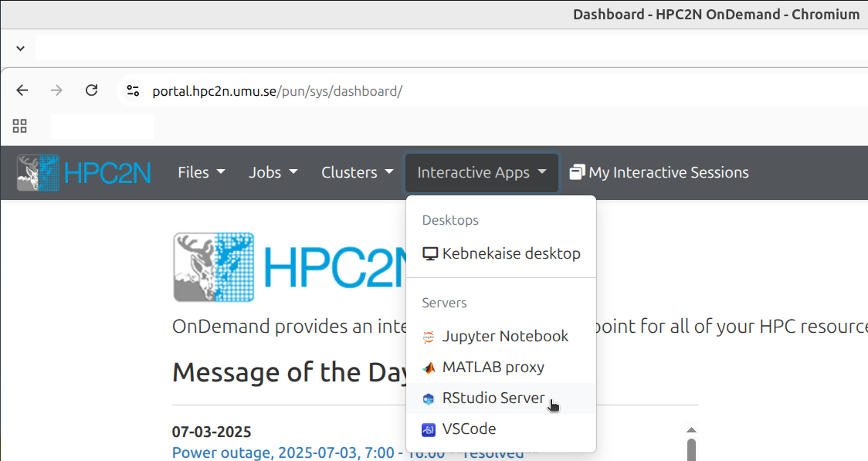The image size is (868, 461).
Task: Select Kebnekaise desktop under Desktops
Action: 510,253
